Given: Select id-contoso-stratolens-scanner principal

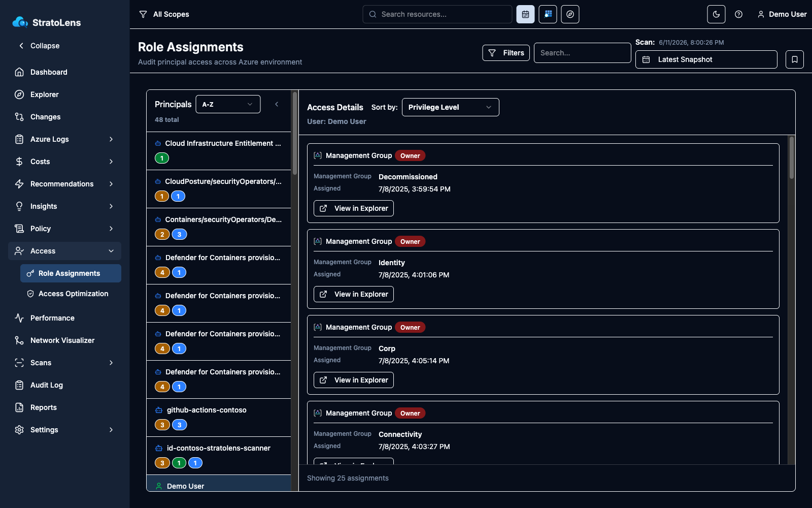Looking at the screenshot, I should 219,456.
